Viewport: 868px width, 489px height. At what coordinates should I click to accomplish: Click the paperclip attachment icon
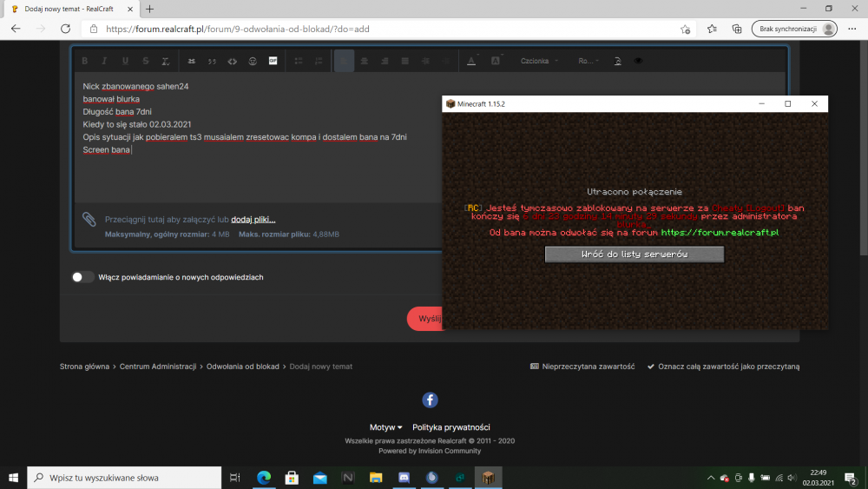(89, 219)
